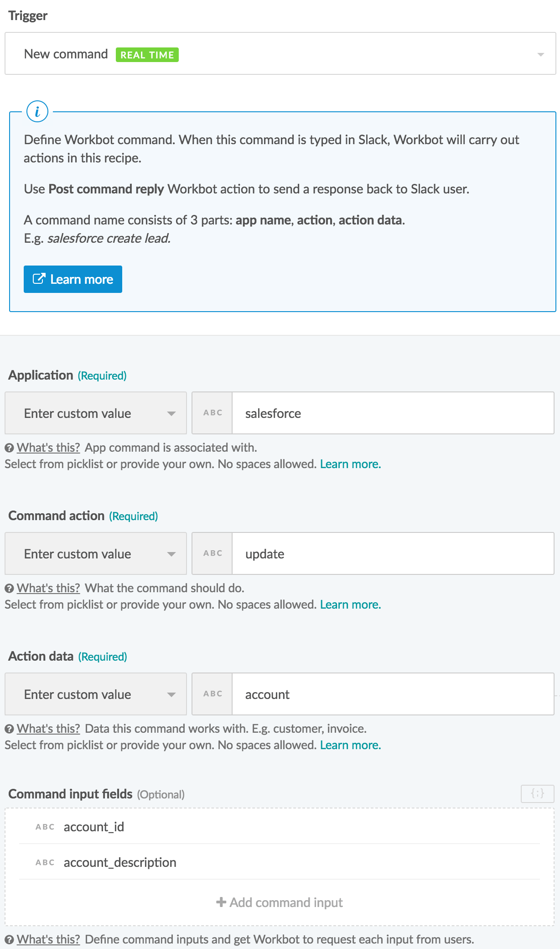Click the Command action field containing update
The width and height of the screenshot is (560, 949).
(x=392, y=553)
